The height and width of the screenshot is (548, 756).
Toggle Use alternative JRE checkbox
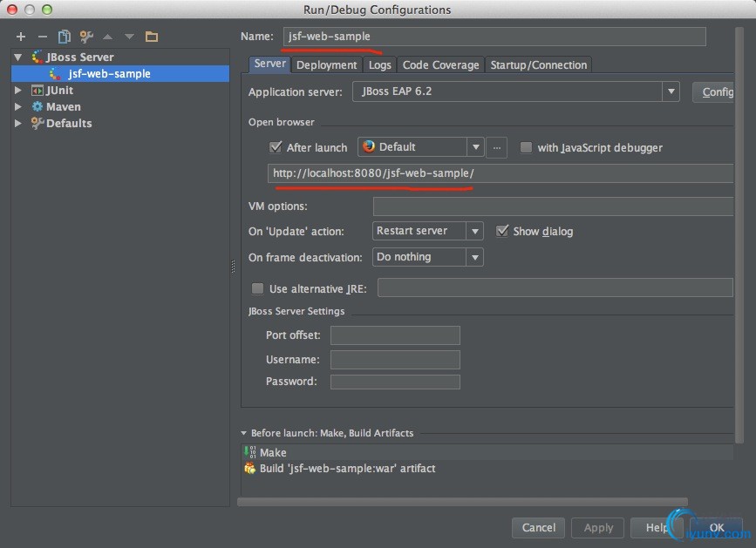coord(257,288)
